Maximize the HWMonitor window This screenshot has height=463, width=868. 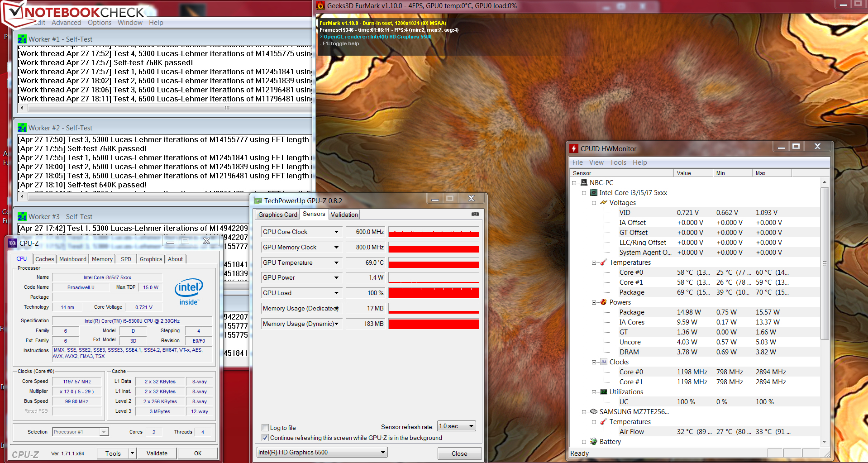[796, 147]
